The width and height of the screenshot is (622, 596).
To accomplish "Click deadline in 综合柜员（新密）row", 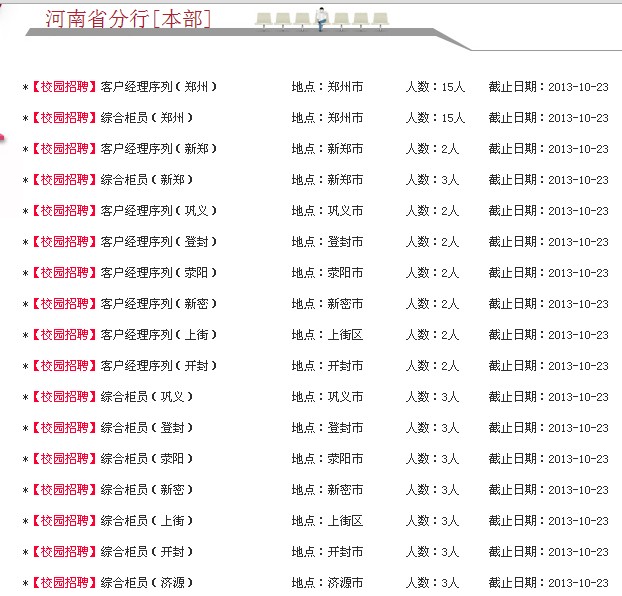I will (548, 489).
